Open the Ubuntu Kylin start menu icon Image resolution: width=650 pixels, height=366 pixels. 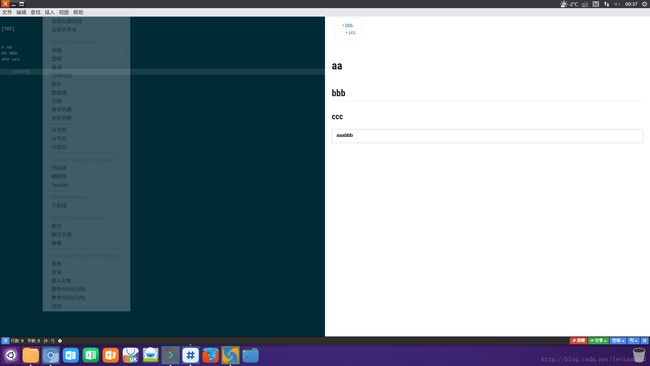10,355
